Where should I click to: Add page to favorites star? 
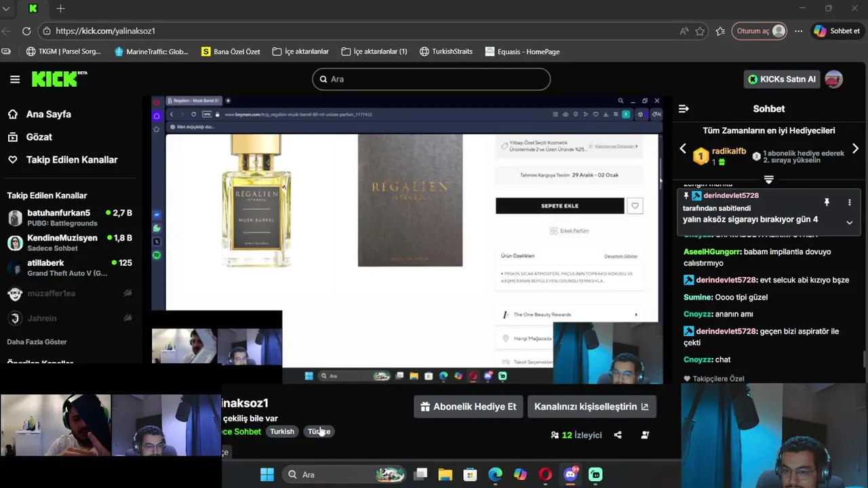tap(700, 31)
